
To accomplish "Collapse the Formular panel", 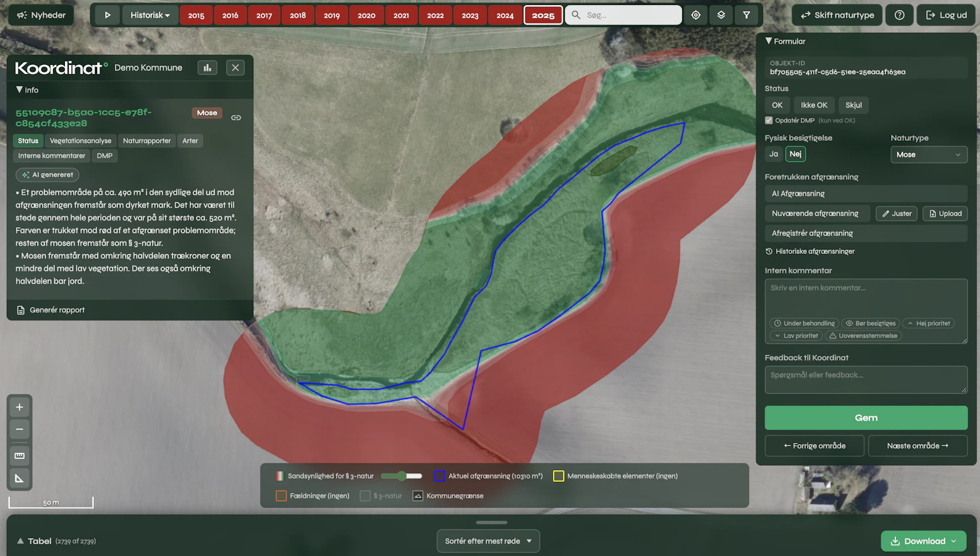I will pyautogui.click(x=785, y=41).
